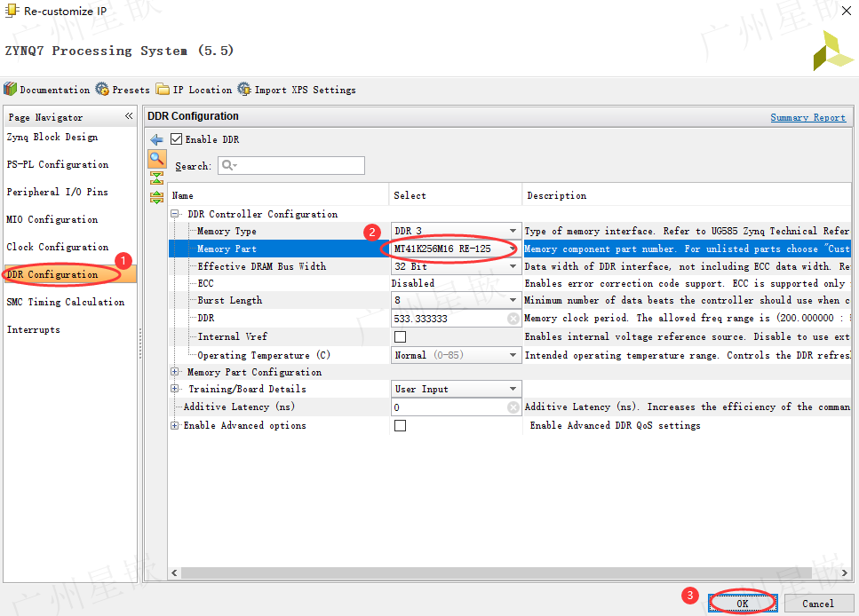
Task: Open the Summary Report link
Action: point(808,117)
